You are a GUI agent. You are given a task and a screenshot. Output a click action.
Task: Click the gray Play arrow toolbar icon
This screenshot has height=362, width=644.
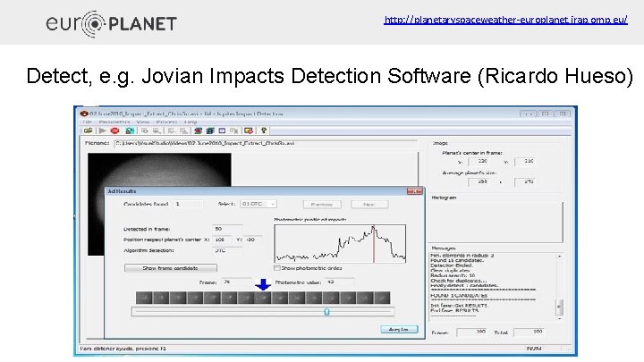coord(102,130)
